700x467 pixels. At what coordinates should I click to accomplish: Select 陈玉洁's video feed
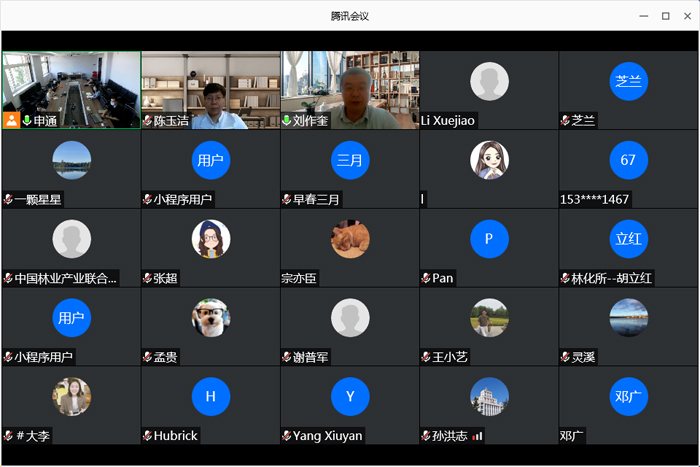pos(211,90)
